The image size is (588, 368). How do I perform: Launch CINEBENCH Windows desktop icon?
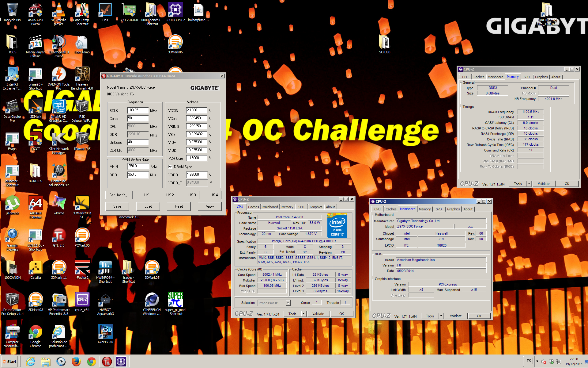pyautogui.click(x=152, y=304)
